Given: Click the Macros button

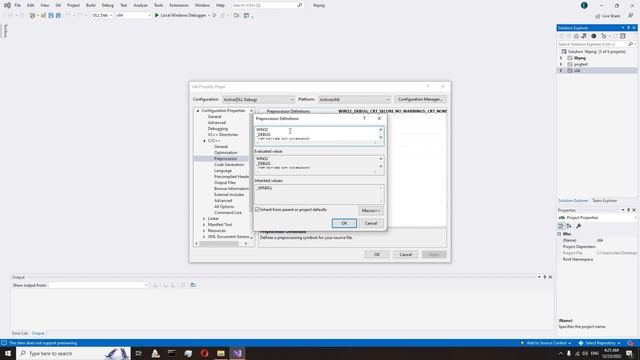Looking at the screenshot, I should click(x=371, y=211).
